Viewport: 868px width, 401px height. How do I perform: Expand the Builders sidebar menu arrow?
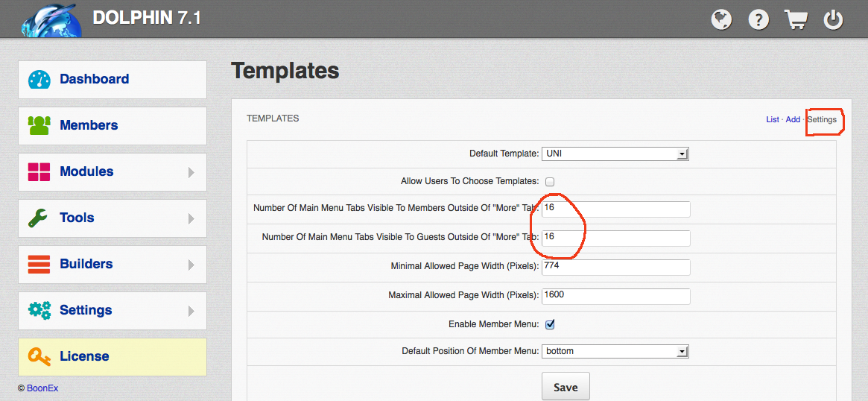click(191, 265)
